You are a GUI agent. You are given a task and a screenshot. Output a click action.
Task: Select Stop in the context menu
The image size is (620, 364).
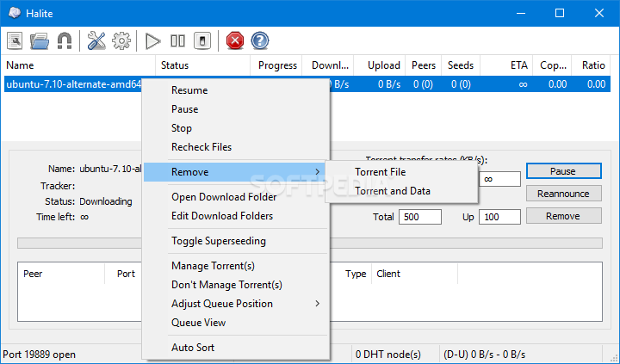[x=236, y=128]
